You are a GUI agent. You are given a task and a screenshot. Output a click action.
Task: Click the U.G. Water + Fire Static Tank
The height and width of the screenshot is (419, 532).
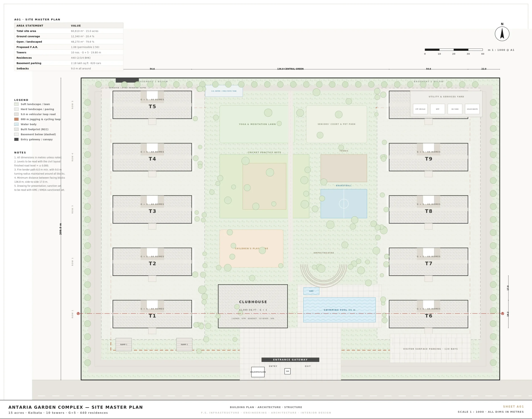(224, 91)
